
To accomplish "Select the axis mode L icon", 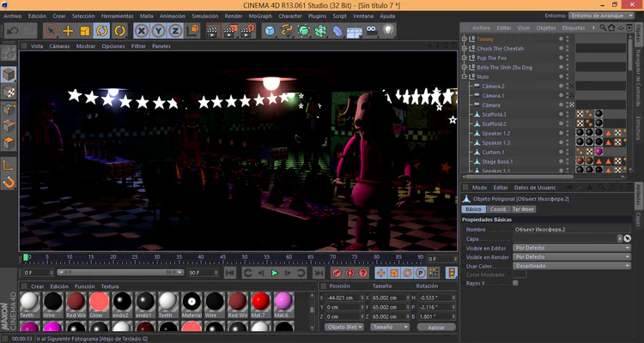I will point(9,165).
